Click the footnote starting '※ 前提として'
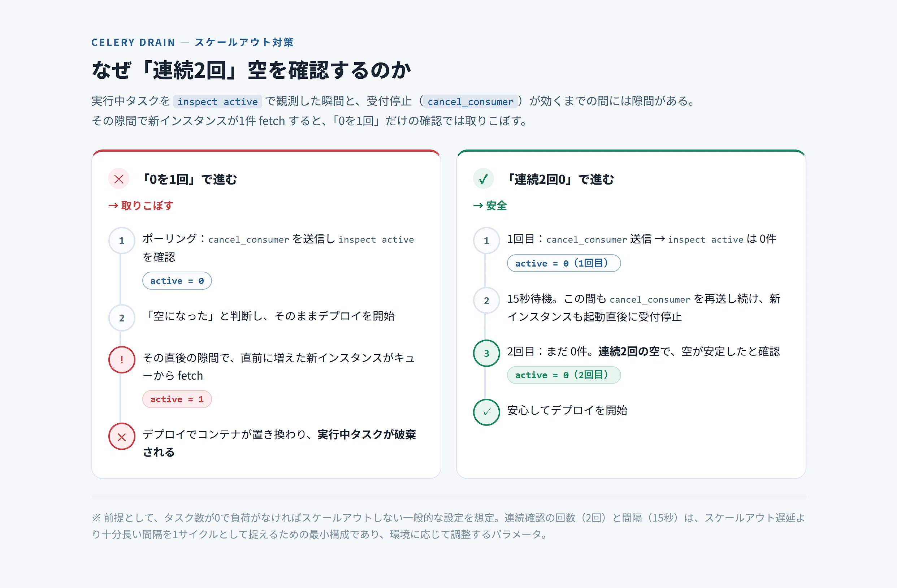 point(448,526)
